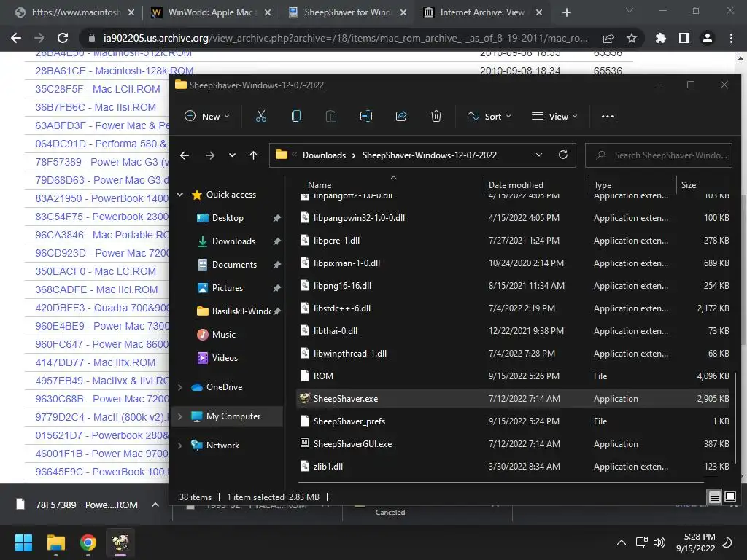Image resolution: width=747 pixels, height=560 pixels.
Task: Expand address bar history dropdown
Action: [539, 155]
